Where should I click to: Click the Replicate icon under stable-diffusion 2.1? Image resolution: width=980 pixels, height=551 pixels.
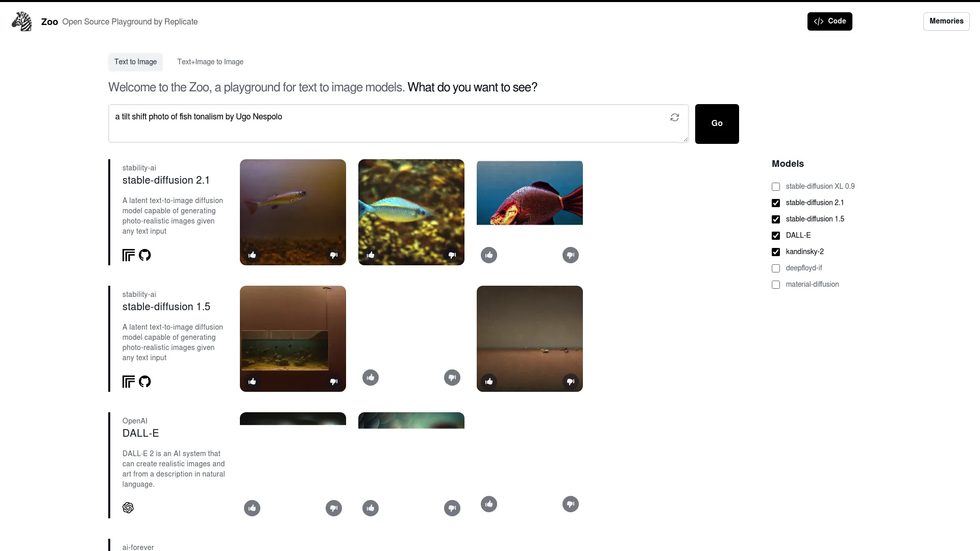point(128,255)
